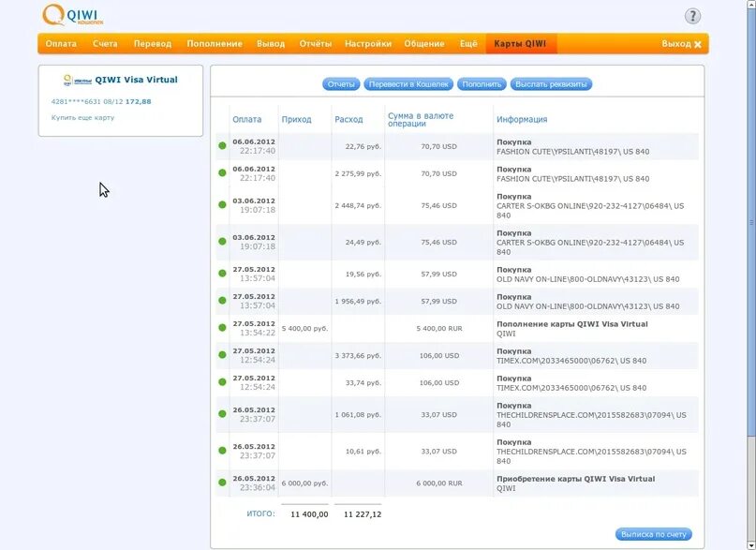Image resolution: width=756 pixels, height=550 pixels.
Task: Click the 2 275,99 руб. expense amount
Action: (x=358, y=173)
